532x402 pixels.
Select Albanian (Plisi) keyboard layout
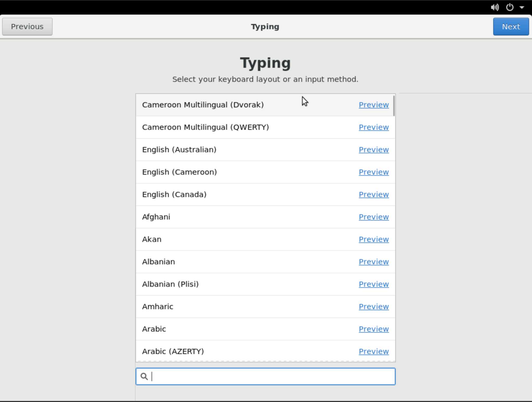(171, 284)
